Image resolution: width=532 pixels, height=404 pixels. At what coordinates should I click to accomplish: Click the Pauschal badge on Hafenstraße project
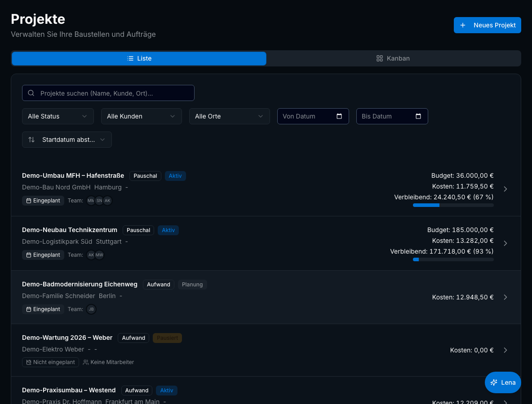145,176
